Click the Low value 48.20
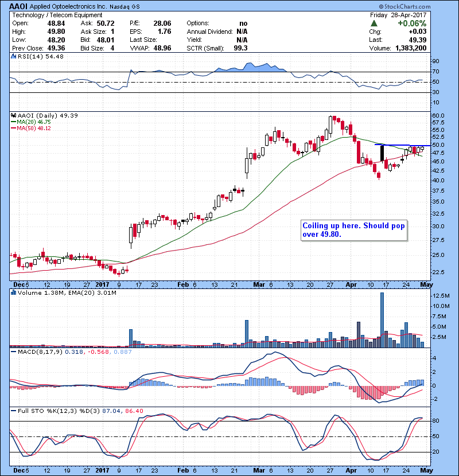 coord(56,40)
